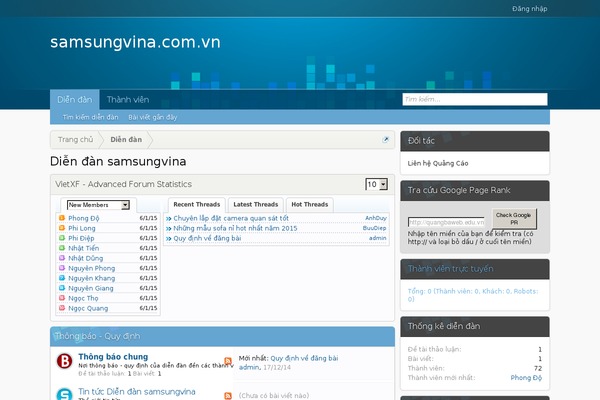Click admin link dated 17/12/14
Viewport: 600px width, 400px height.
pyautogui.click(x=249, y=367)
